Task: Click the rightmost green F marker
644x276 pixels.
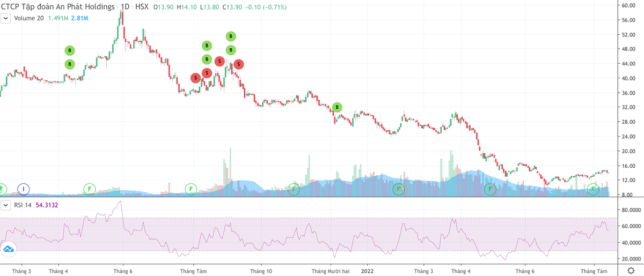Action: 593,189
